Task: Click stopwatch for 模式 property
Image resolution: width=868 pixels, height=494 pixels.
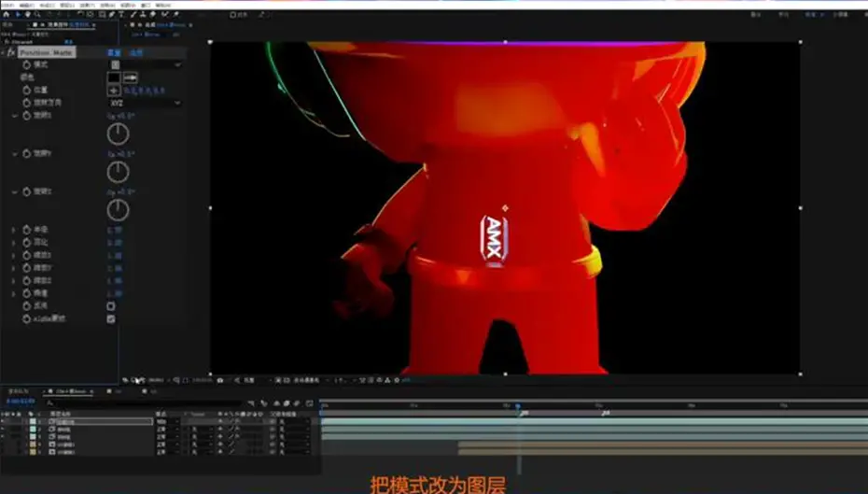Action: pyautogui.click(x=26, y=64)
